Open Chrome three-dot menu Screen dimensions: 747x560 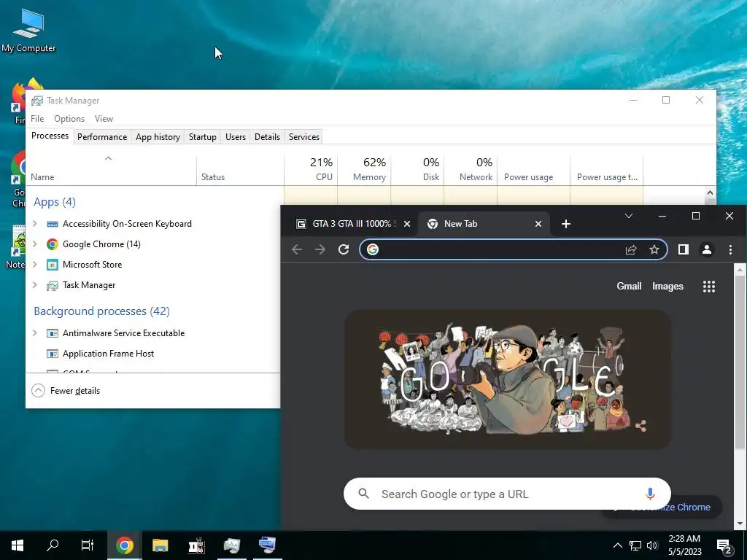[730, 249]
